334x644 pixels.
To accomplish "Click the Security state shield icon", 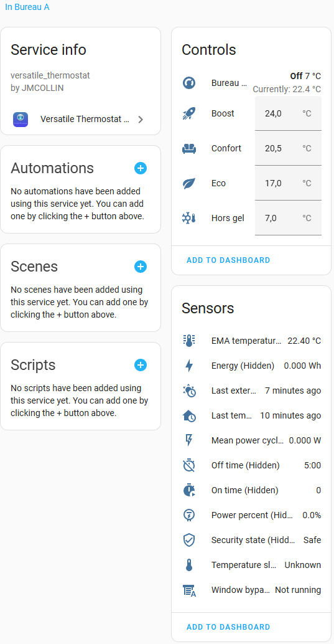I will [x=188, y=540].
